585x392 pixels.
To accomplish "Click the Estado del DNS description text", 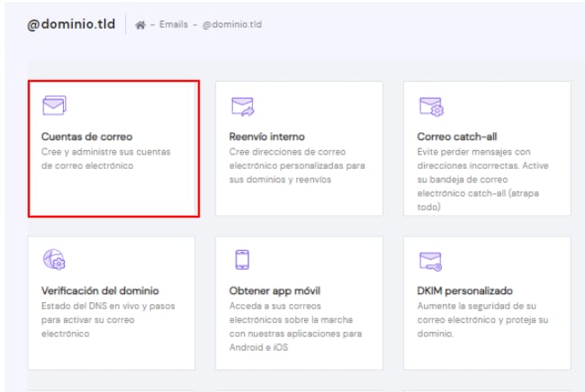I will (x=108, y=320).
